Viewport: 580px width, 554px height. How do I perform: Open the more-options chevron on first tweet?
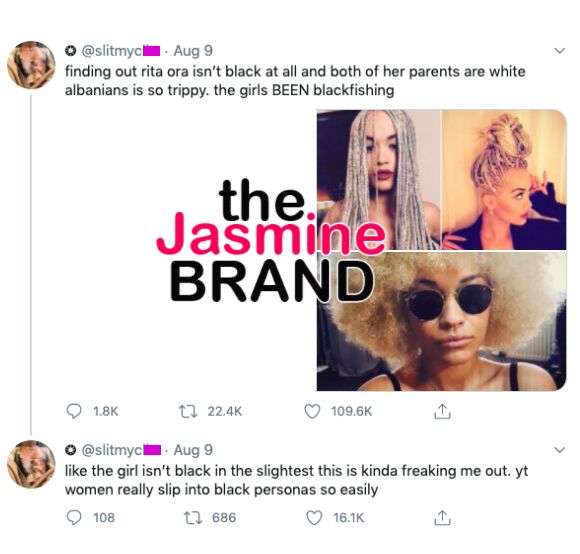(560, 51)
